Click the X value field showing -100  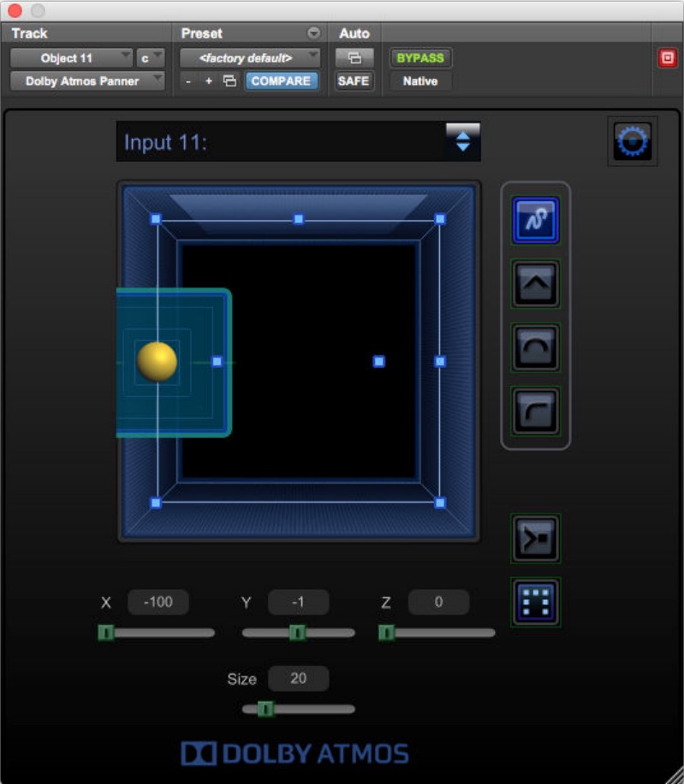click(158, 602)
